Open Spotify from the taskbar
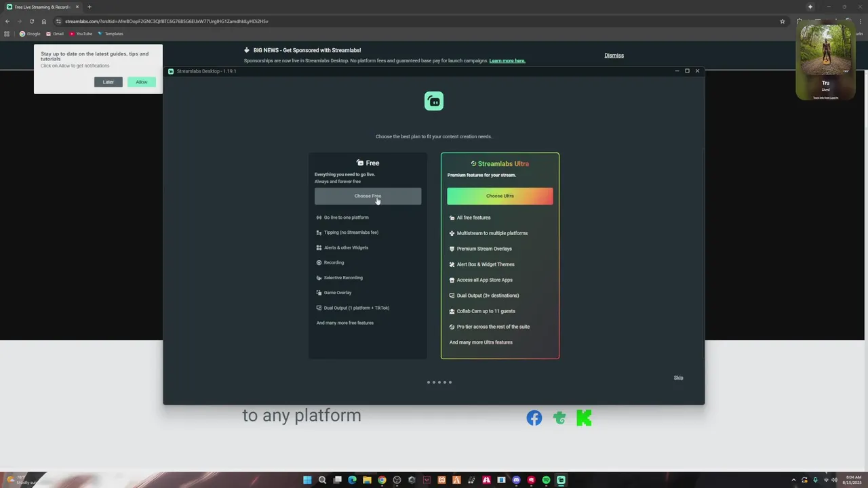 546,480
